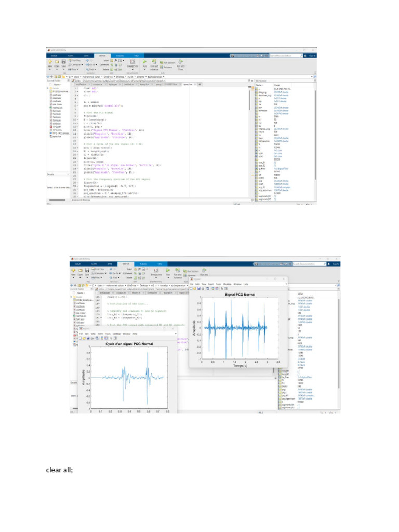Switch to PLOTS tab in MATLAB window without plots
The height and width of the screenshot is (532, 399).
[70, 56]
